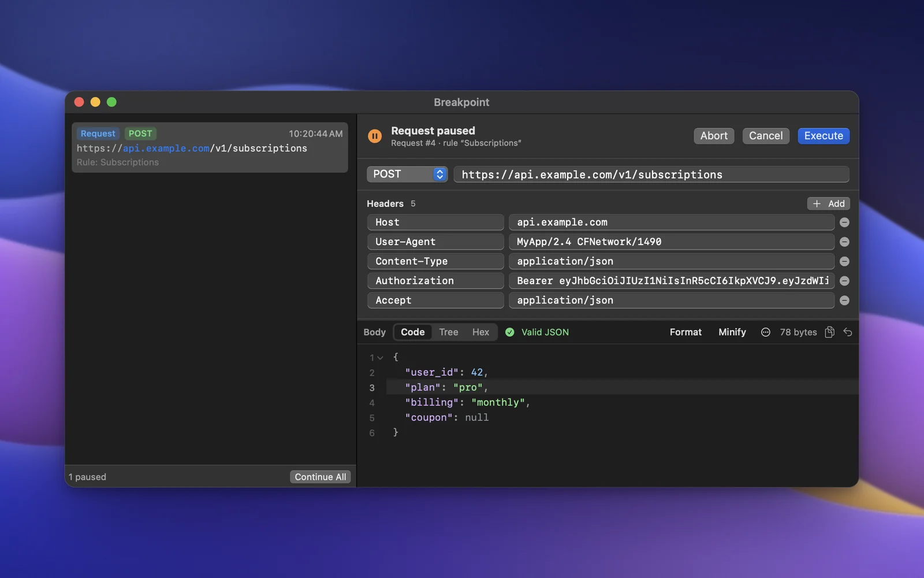Add a new header
This screenshot has width=924, height=578.
click(x=828, y=204)
